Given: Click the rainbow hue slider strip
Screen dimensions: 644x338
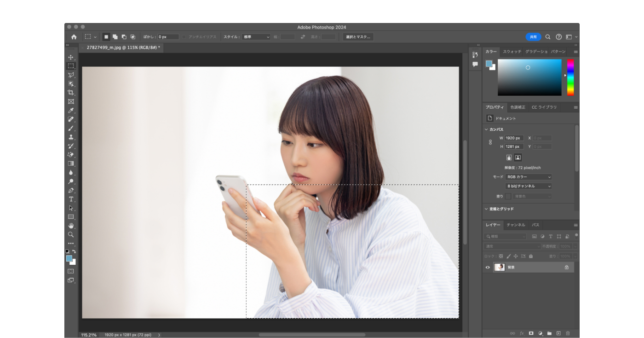Looking at the screenshot, I should [570, 77].
